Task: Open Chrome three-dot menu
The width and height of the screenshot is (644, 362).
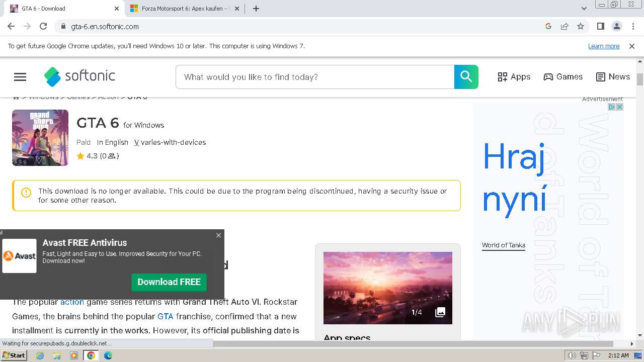Action: pyautogui.click(x=633, y=26)
